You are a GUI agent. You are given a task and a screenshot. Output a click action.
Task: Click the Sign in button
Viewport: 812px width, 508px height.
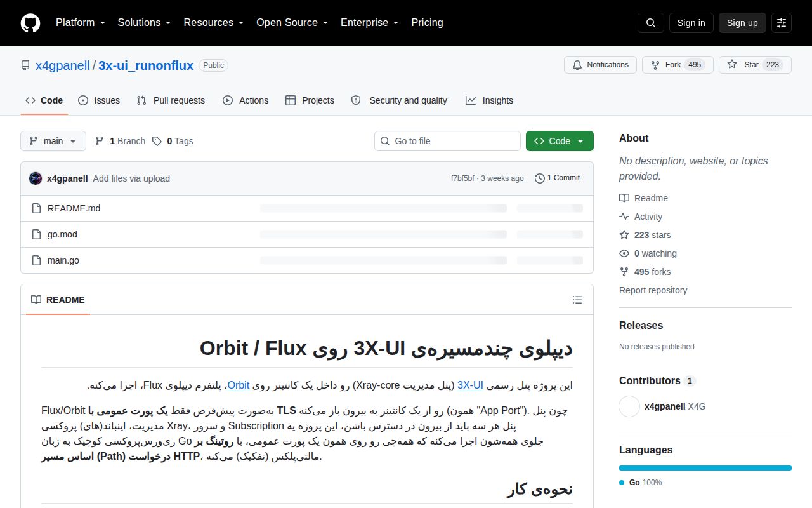coord(691,23)
